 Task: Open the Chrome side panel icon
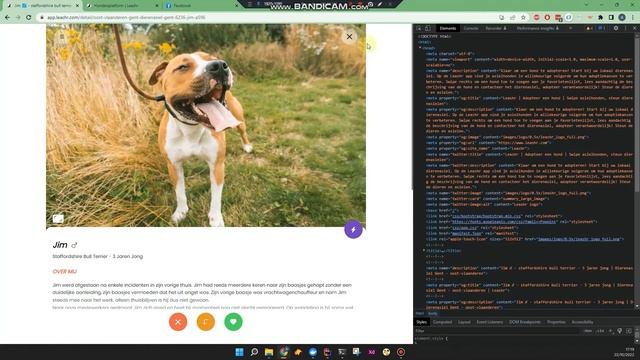(x=611, y=18)
